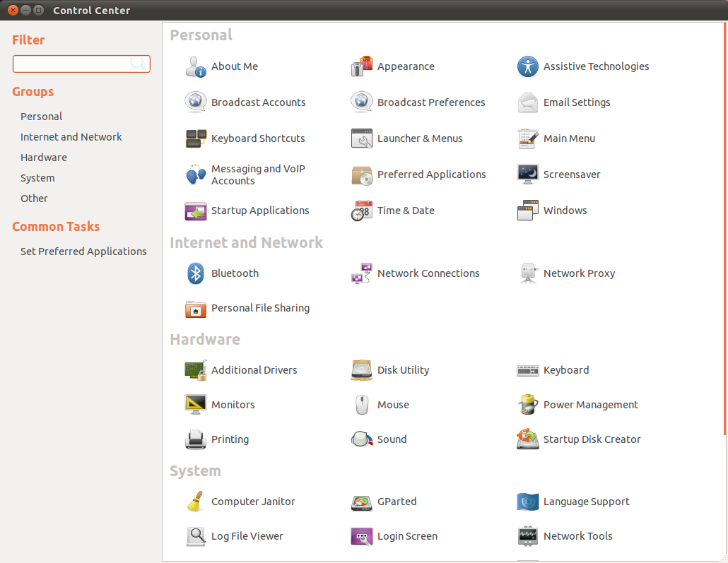Jump to the Hardware group
Screen dimensions: 728x563
(x=44, y=158)
